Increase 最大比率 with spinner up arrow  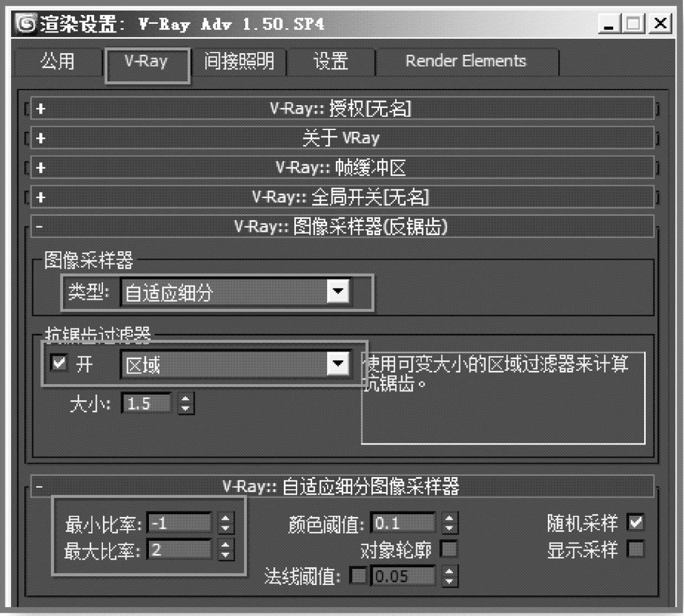pyautogui.click(x=225, y=544)
